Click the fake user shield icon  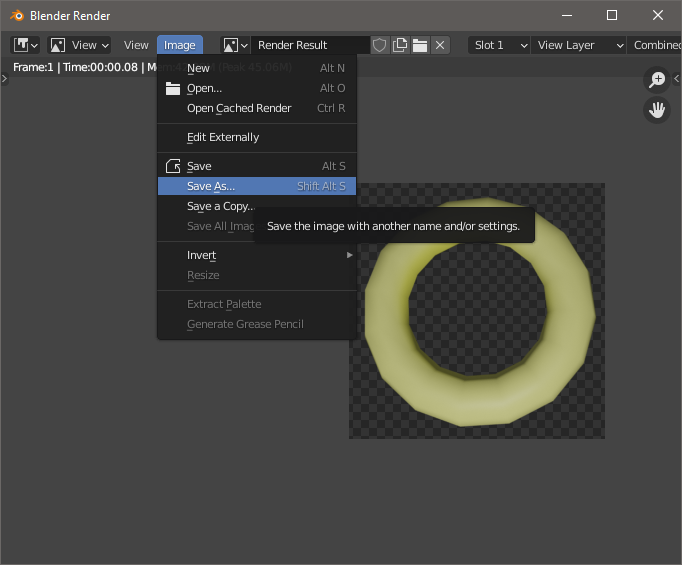pyautogui.click(x=380, y=45)
